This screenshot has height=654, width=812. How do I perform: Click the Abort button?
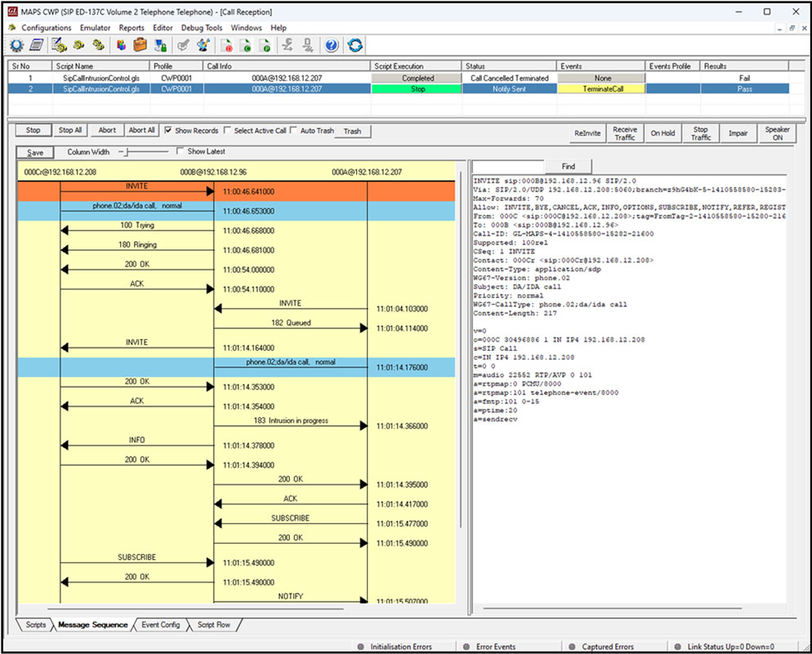click(x=107, y=130)
